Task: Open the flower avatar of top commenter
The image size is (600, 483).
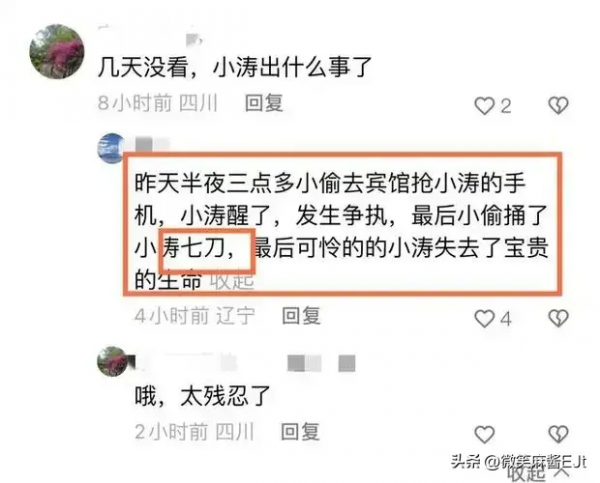Action: (x=57, y=52)
